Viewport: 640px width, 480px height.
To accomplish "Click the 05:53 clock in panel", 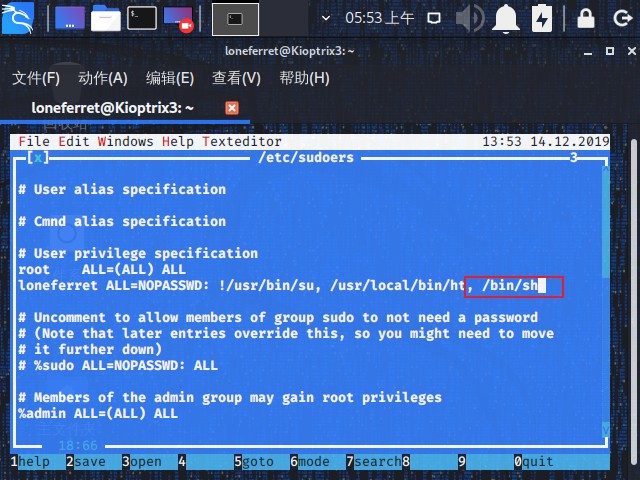I will [x=379, y=18].
